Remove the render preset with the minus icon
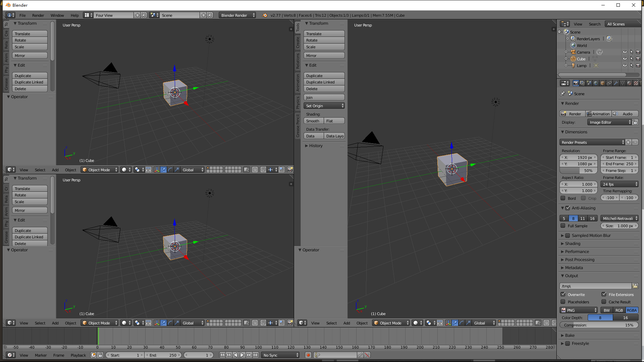 click(x=635, y=142)
